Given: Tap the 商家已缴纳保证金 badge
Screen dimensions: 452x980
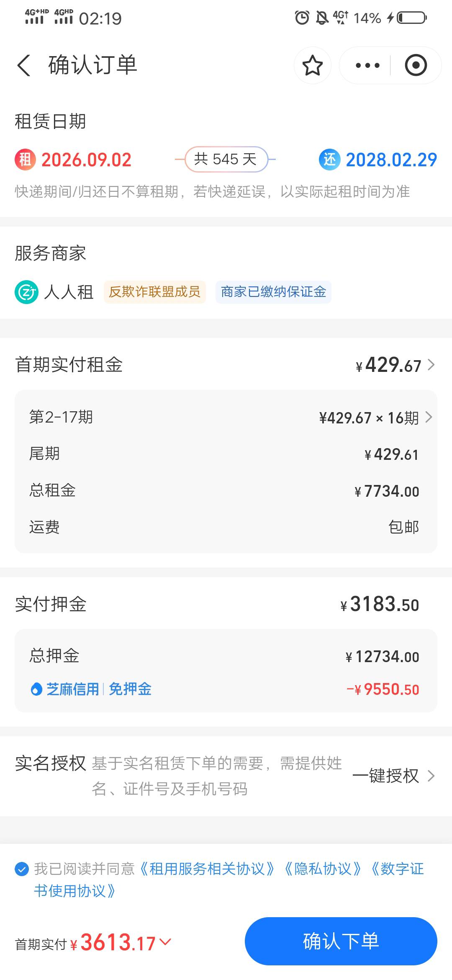Looking at the screenshot, I should point(273,292).
